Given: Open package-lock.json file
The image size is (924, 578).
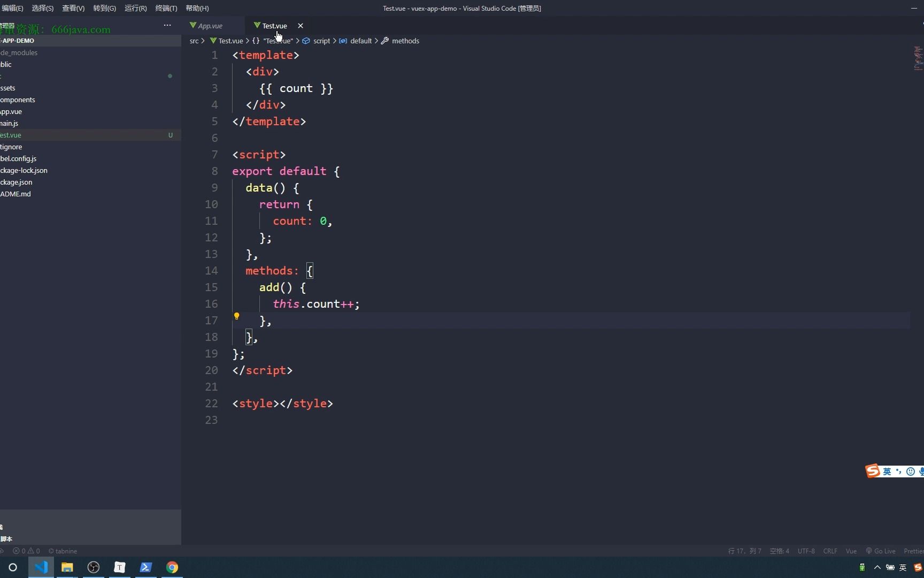Looking at the screenshot, I should click(90, 170).
